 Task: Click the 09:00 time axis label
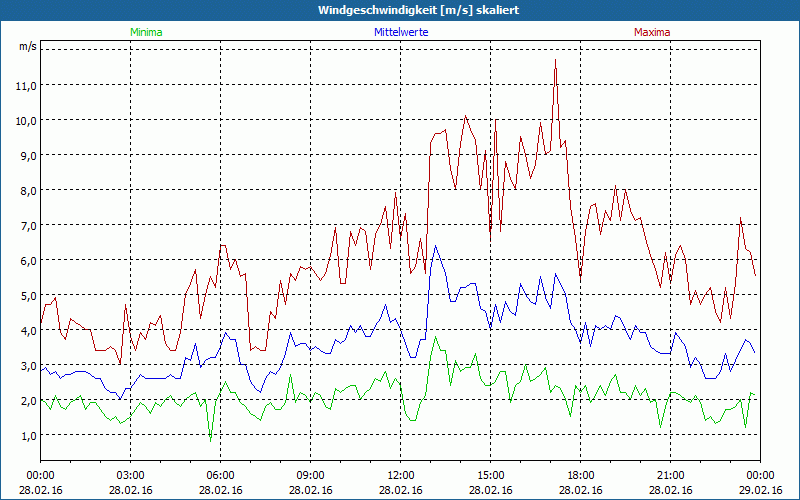point(311,476)
